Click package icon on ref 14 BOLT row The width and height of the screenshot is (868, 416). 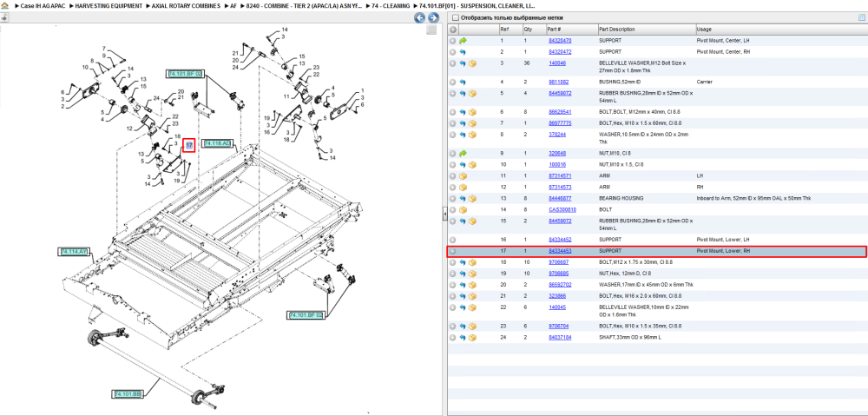point(463,210)
